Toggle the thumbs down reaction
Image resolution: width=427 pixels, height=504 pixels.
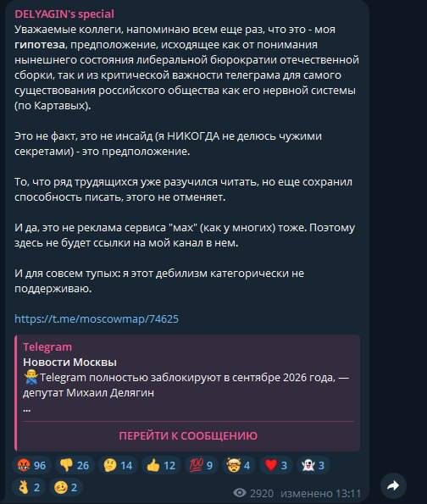[x=75, y=465]
